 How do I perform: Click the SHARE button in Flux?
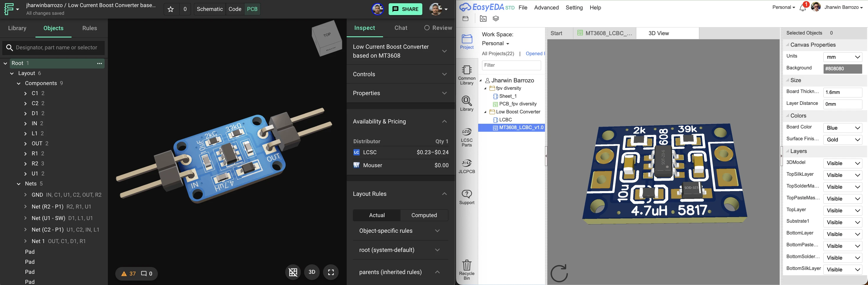pyautogui.click(x=405, y=9)
